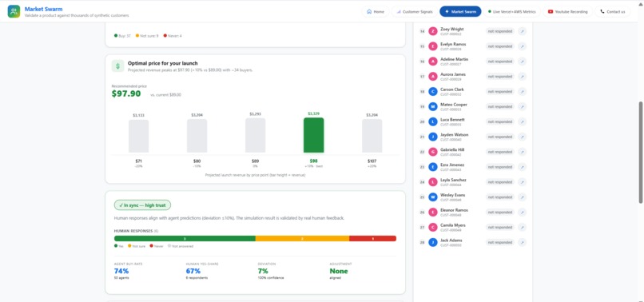
Task: Click the Aurora James customer name
Action: tap(453, 74)
